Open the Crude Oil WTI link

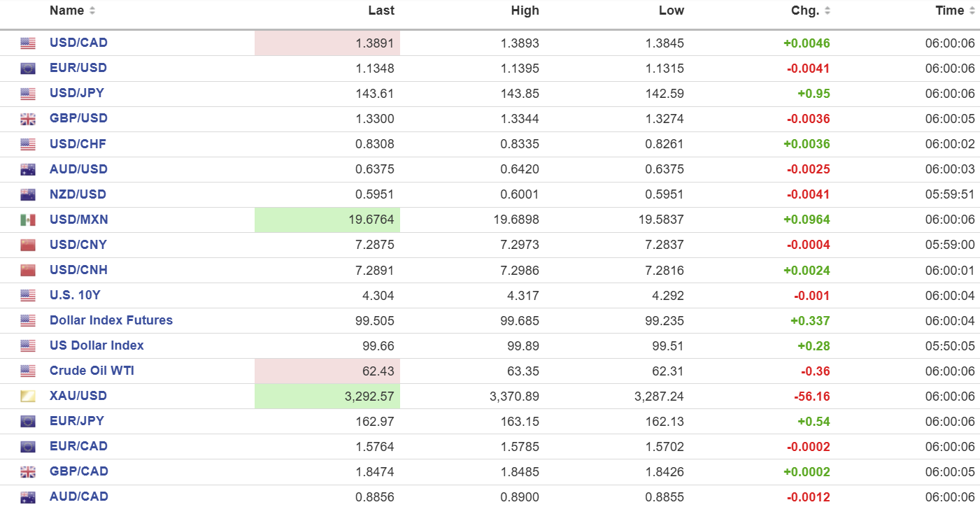pos(92,371)
